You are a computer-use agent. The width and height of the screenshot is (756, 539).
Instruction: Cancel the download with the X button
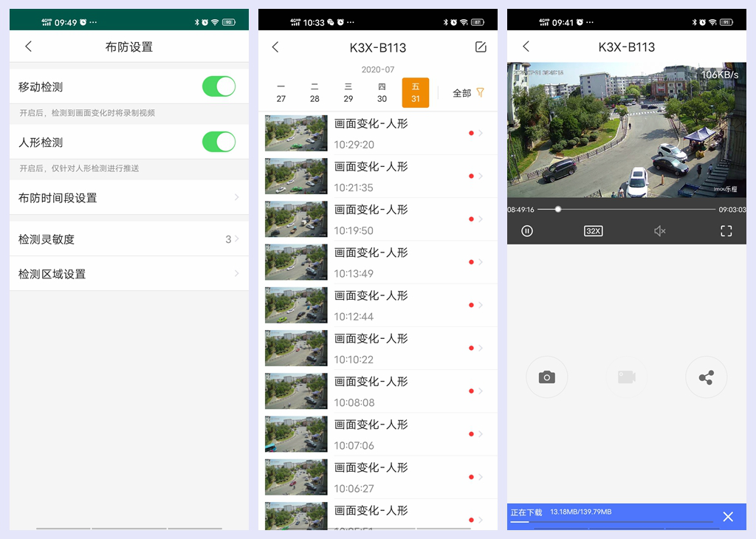[728, 517]
